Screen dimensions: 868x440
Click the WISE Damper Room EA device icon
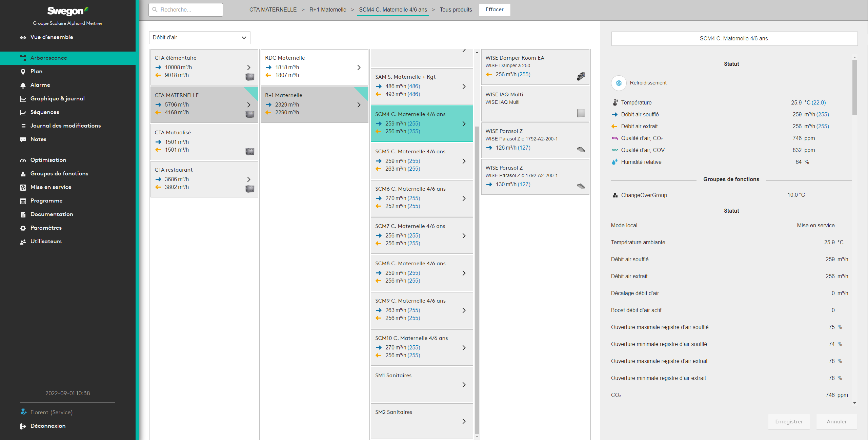581,77
